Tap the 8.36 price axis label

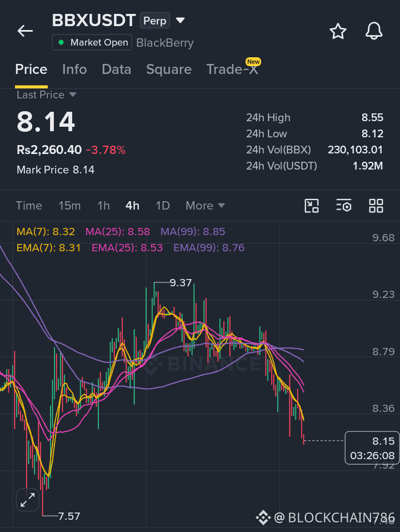click(x=383, y=408)
